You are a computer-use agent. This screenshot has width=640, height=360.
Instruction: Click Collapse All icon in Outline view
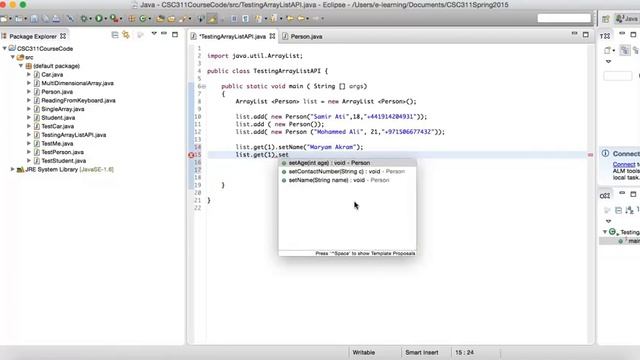tap(618, 210)
